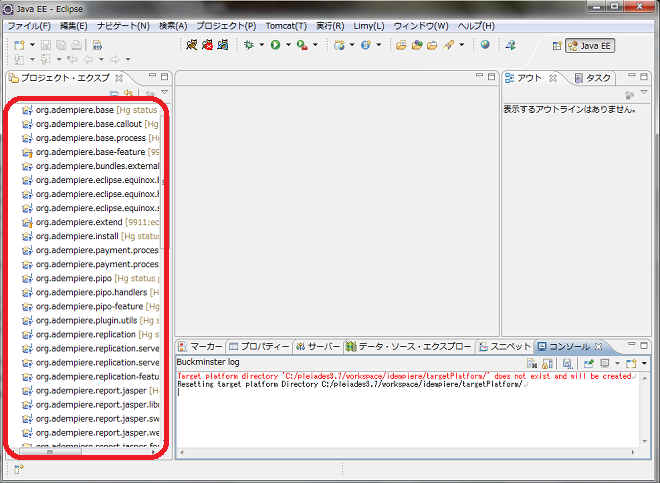Click Open Console icon
660x483 pixels.
coord(631,363)
